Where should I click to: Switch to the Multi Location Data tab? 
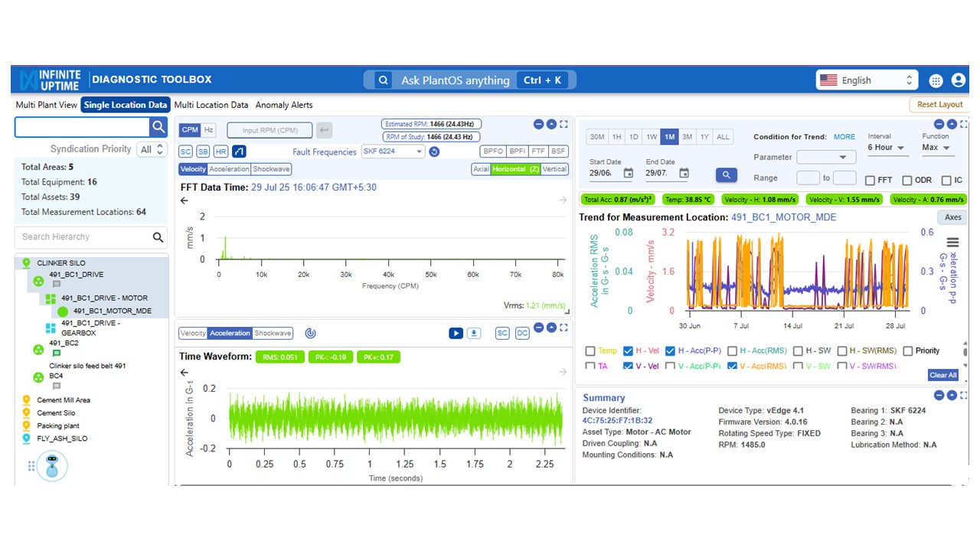pos(211,105)
